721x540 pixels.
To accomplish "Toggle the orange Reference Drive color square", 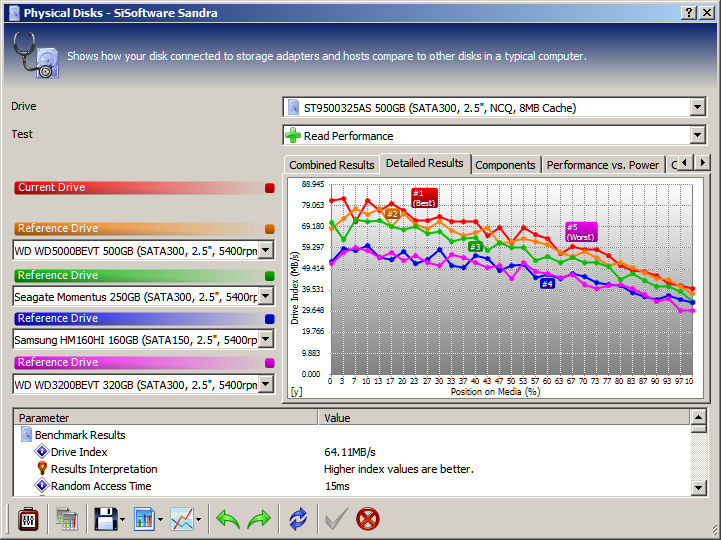I will [270, 229].
